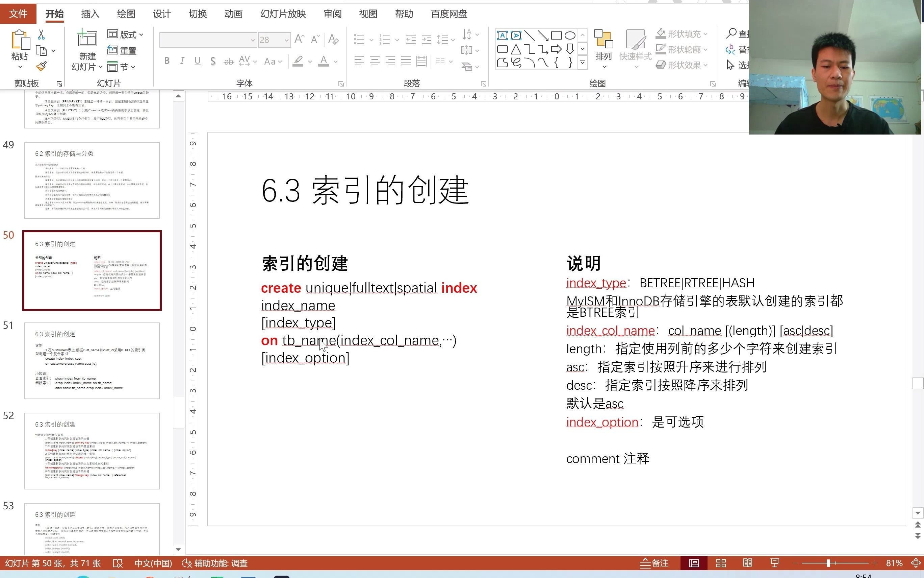This screenshot has height=578, width=924.
Task: Click the Cut scissors icon
Action: 41,35
